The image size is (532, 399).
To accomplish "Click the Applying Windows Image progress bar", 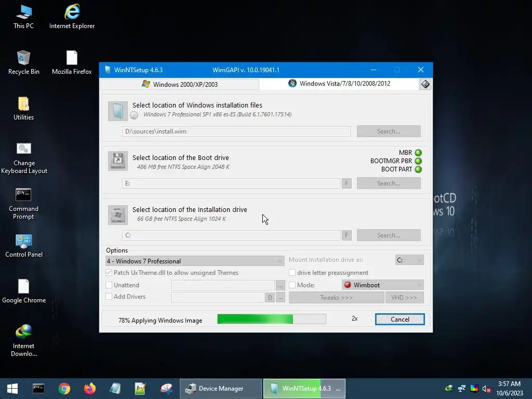I will [272, 319].
